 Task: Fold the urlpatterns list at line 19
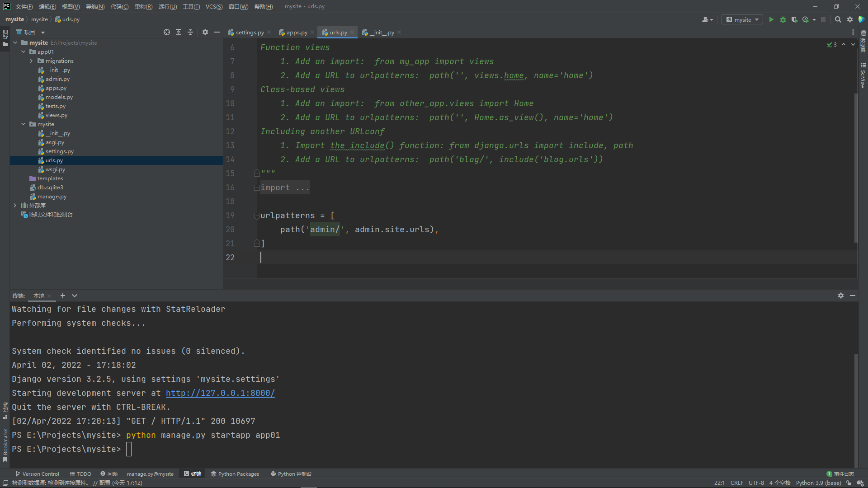[257, 216]
